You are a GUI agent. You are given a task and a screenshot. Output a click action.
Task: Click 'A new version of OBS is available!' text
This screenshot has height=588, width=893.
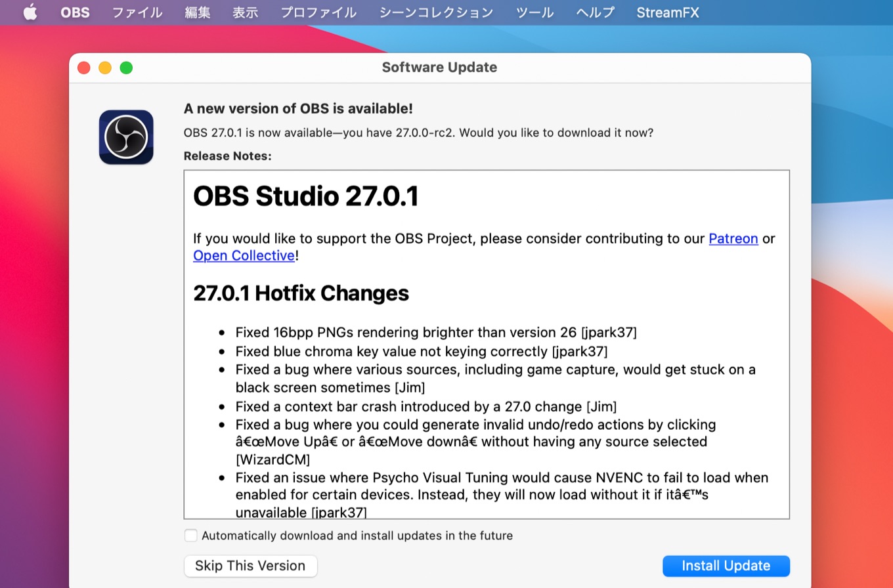(x=298, y=109)
